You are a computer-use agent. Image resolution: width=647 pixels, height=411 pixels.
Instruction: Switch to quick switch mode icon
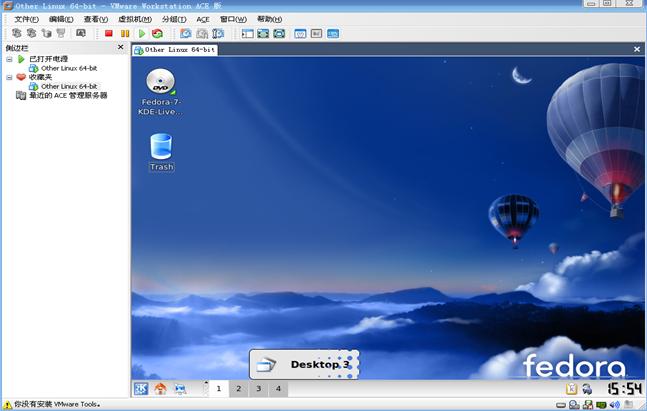pos(263,33)
